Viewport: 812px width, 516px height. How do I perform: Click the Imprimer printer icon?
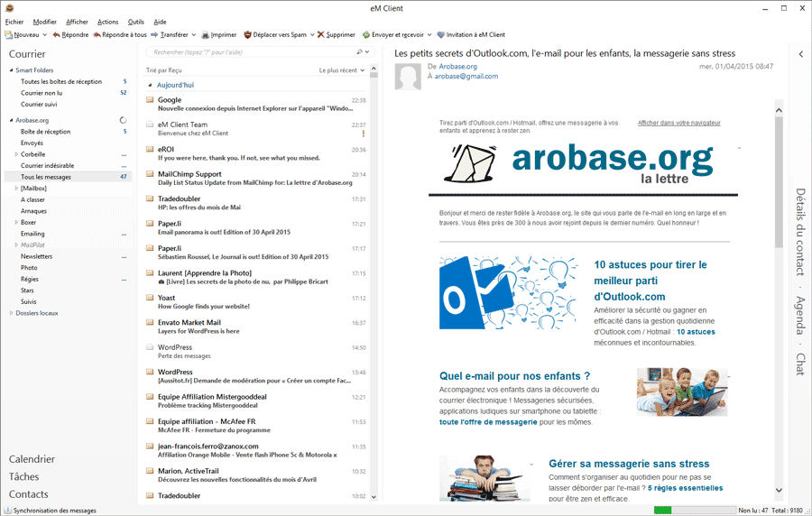206,34
